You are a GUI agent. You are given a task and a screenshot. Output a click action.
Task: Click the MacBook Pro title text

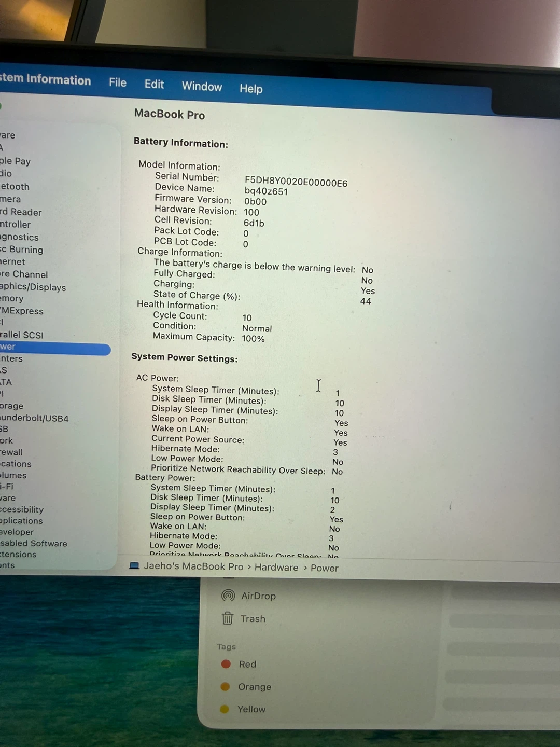(170, 114)
